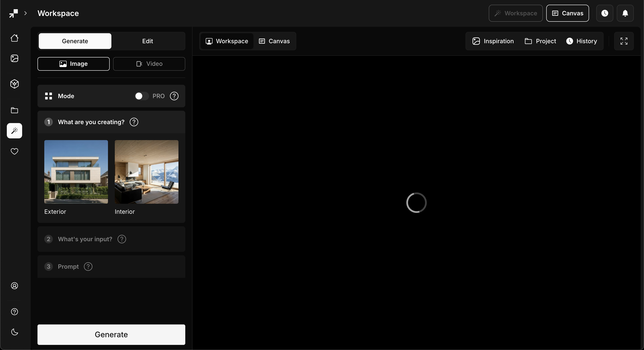Open favorites heart icon in sidebar
Viewport: 644px width, 350px height.
click(14, 151)
